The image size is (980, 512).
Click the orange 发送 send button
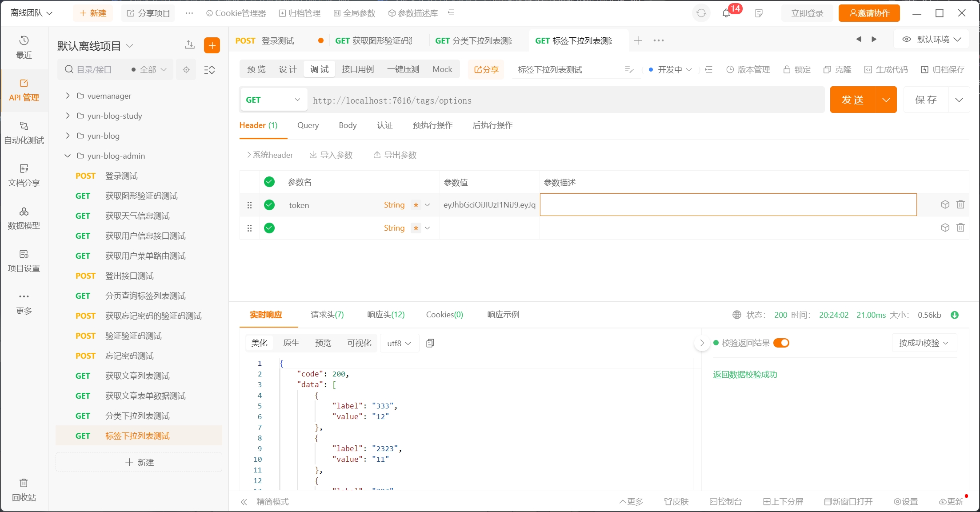click(852, 100)
